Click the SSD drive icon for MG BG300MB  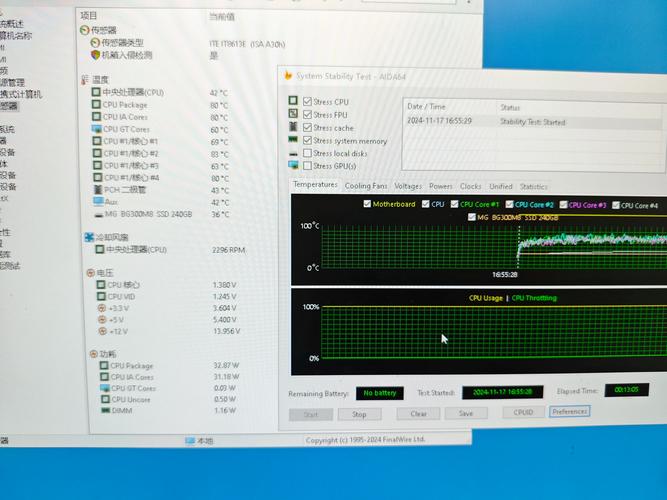(x=97, y=213)
